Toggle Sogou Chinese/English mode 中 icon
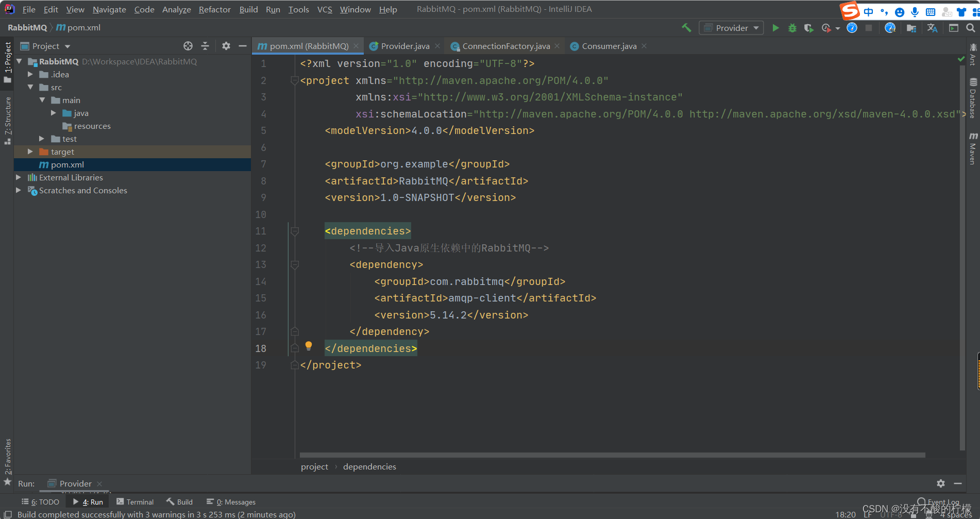The width and height of the screenshot is (980, 519). tap(869, 12)
